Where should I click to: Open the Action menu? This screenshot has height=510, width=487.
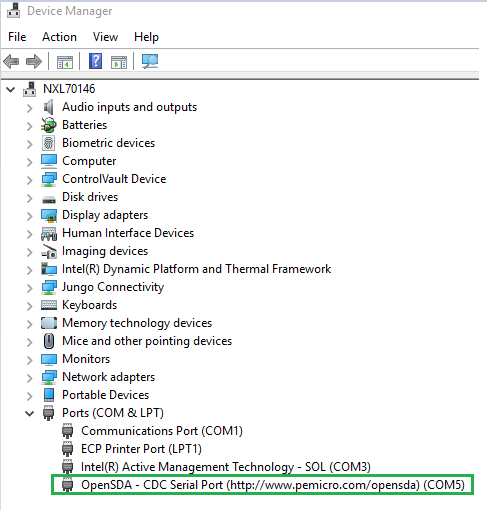[x=59, y=37]
